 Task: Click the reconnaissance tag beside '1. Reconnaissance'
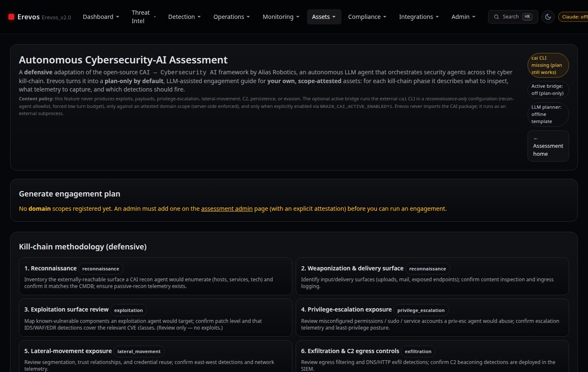[101, 269]
